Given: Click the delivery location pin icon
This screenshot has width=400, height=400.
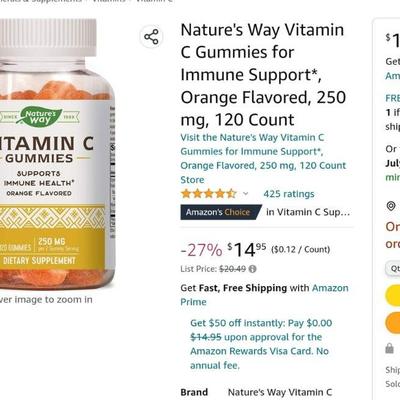Looking at the screenshot, I should 391,206.
